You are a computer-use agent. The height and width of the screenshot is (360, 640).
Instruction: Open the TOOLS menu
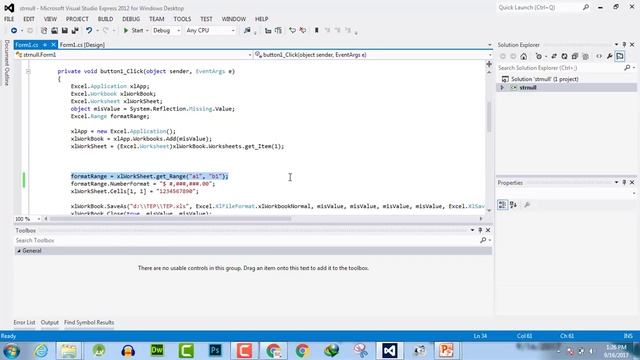(182, 19)
